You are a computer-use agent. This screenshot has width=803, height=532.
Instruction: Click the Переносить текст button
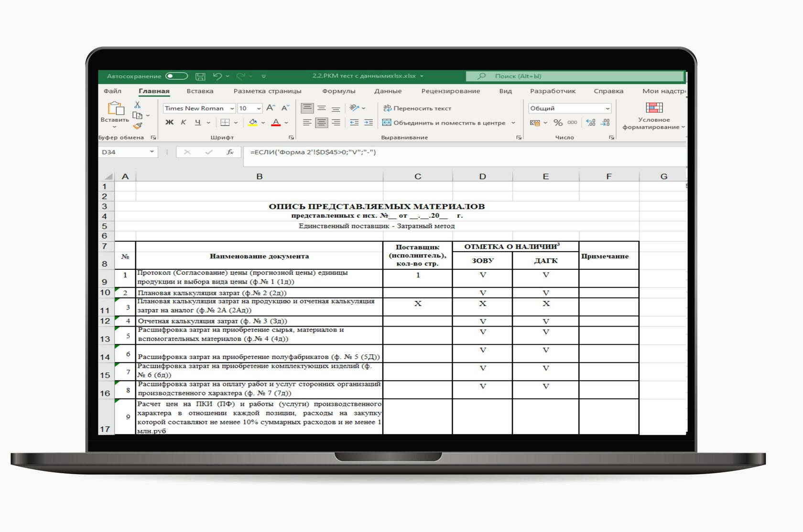[417, 108]
